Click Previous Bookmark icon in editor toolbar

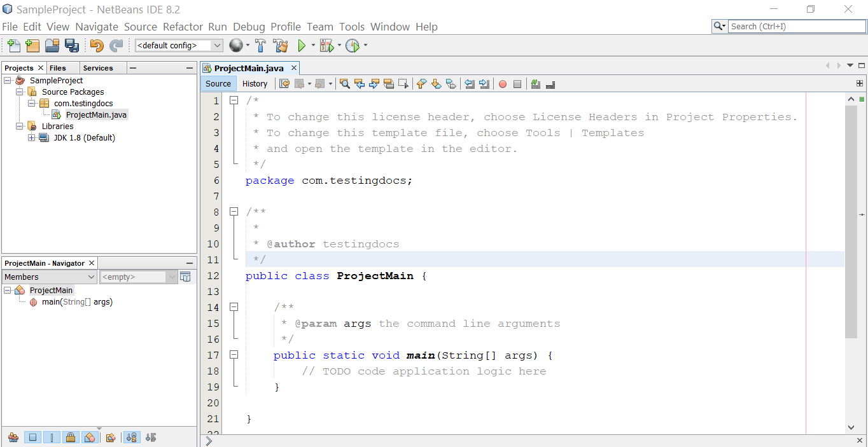[421, 84]
